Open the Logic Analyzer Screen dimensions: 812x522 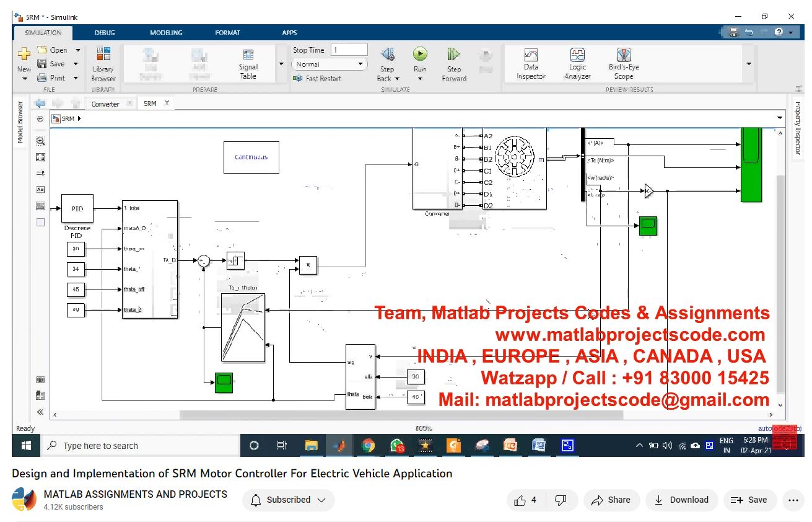(577, 64)
